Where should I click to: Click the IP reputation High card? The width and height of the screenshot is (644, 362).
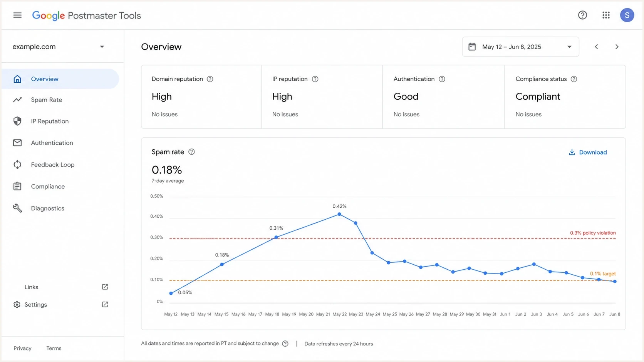pyautogui.click(x=322, y=97)
